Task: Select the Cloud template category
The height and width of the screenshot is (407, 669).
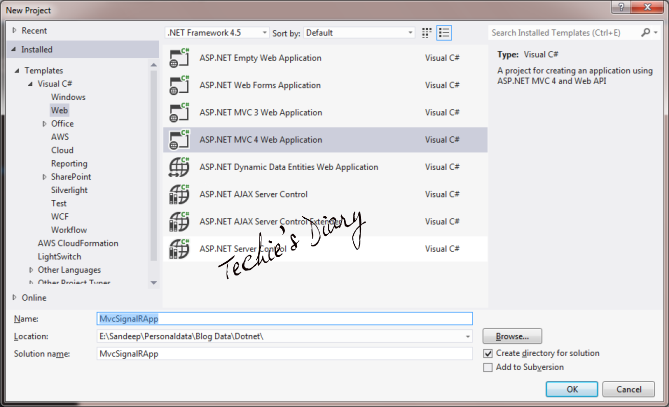Action: click(62, 150)
